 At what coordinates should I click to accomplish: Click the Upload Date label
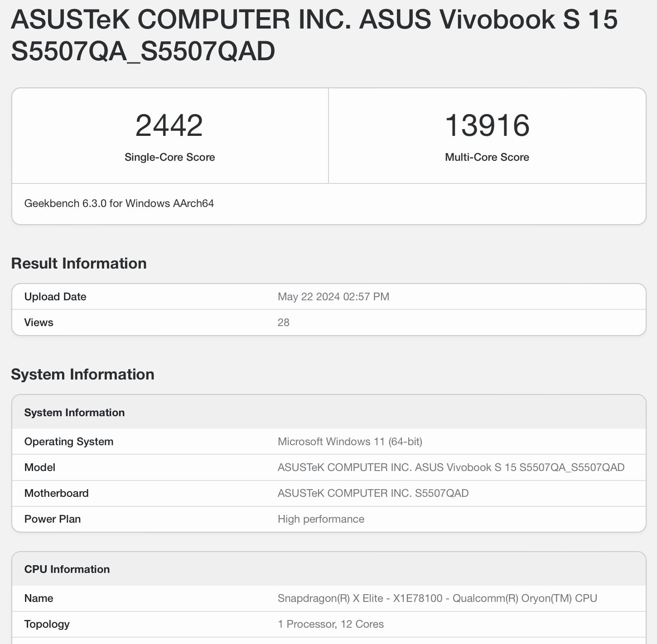point(55,297)
